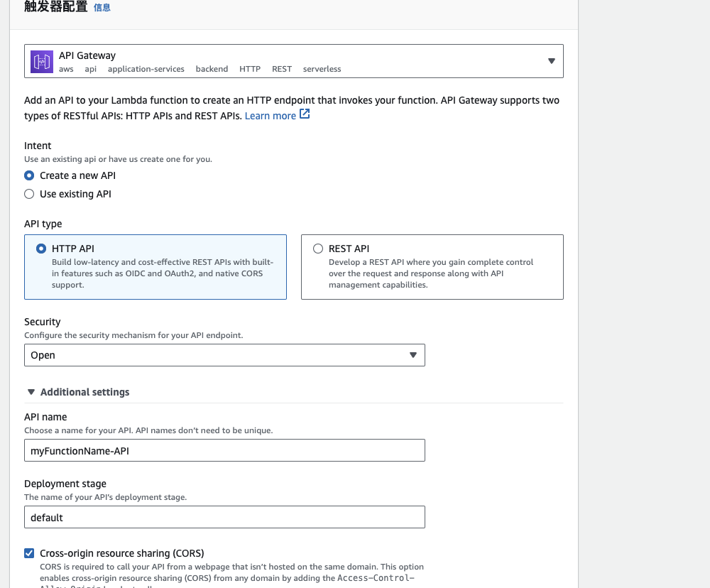Click the Intent section label
The width and height of the screenshot is (710, 588).
point(38,146)
